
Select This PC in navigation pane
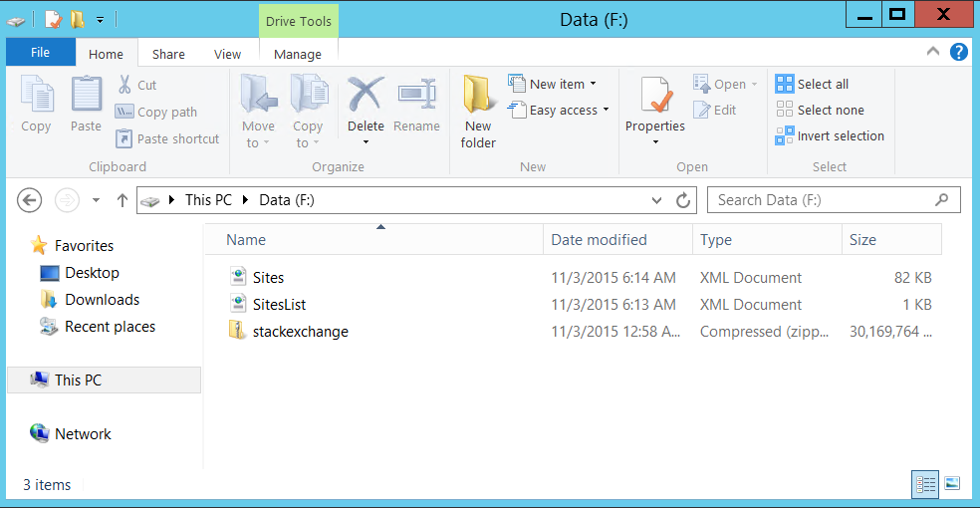tap(104, 380)
